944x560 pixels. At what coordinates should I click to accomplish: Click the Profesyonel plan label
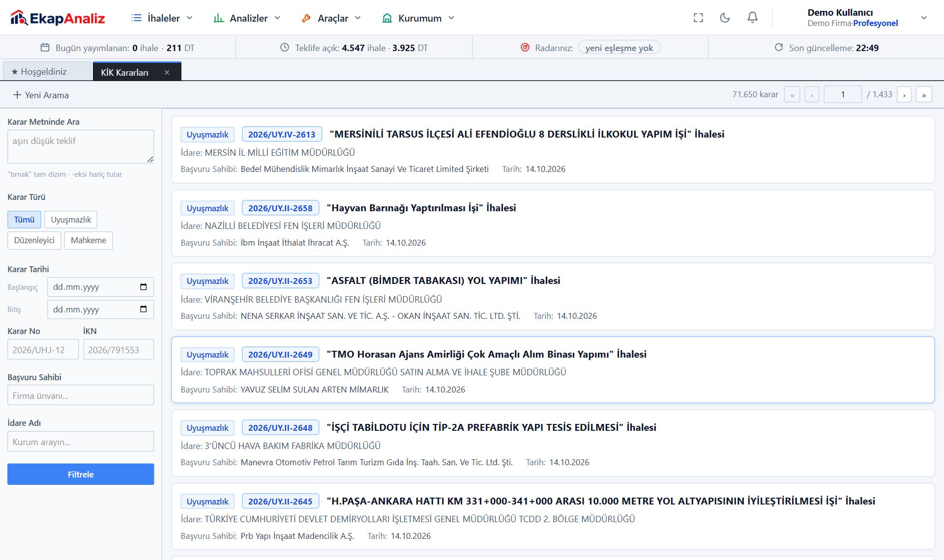click(x=876, y=23)
